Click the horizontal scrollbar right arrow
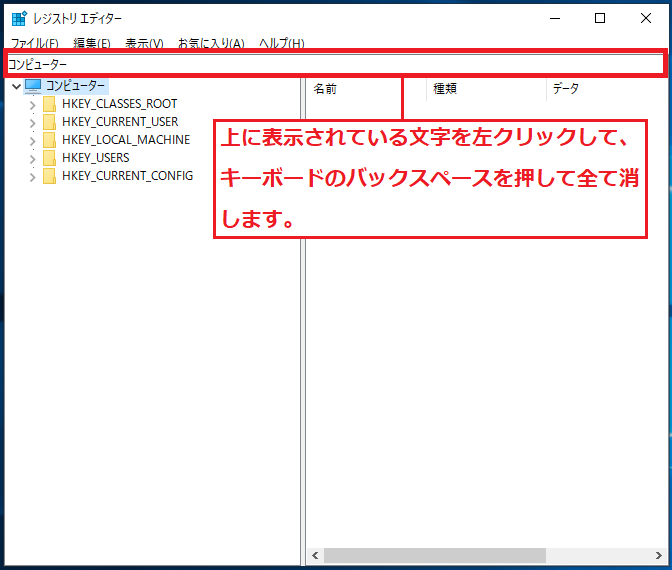This screenshot has width=672, height=570. [x=658, y=555]
